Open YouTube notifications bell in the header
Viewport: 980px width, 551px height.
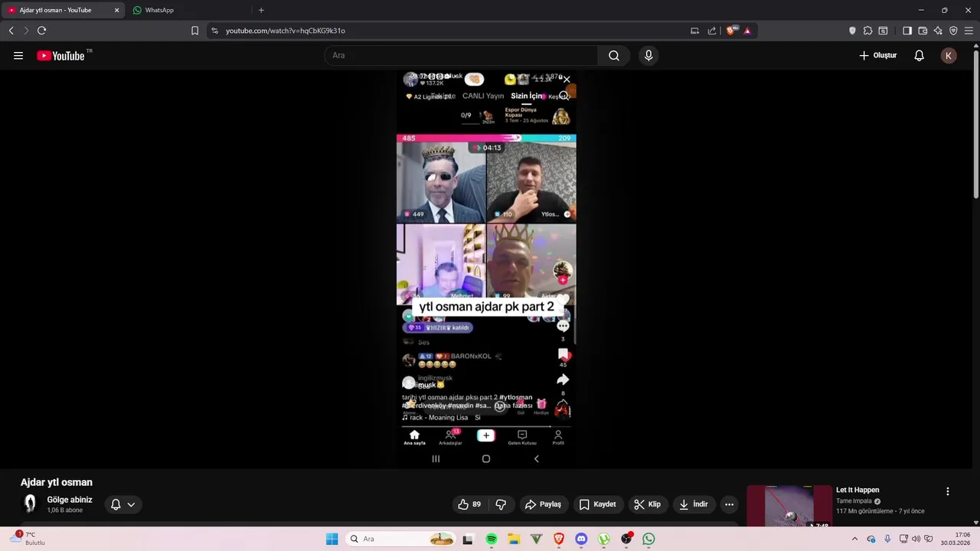tap(919, 56)
